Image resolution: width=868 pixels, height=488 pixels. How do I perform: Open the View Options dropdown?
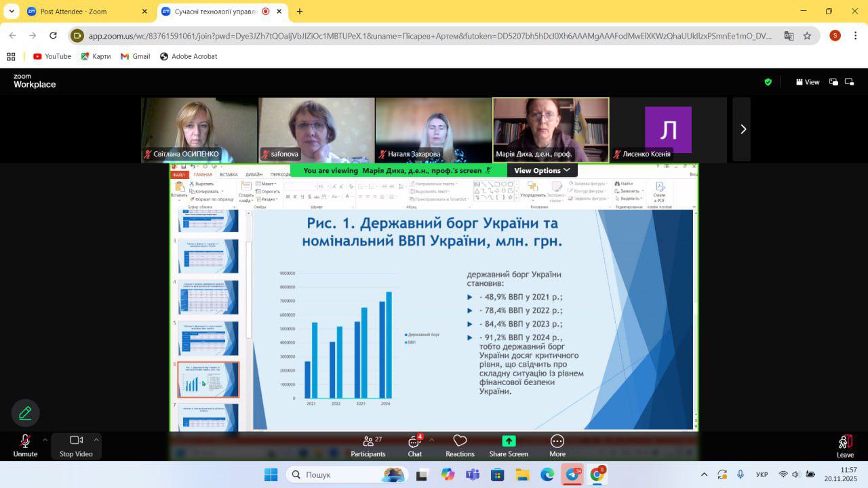[x=542, y=171]
